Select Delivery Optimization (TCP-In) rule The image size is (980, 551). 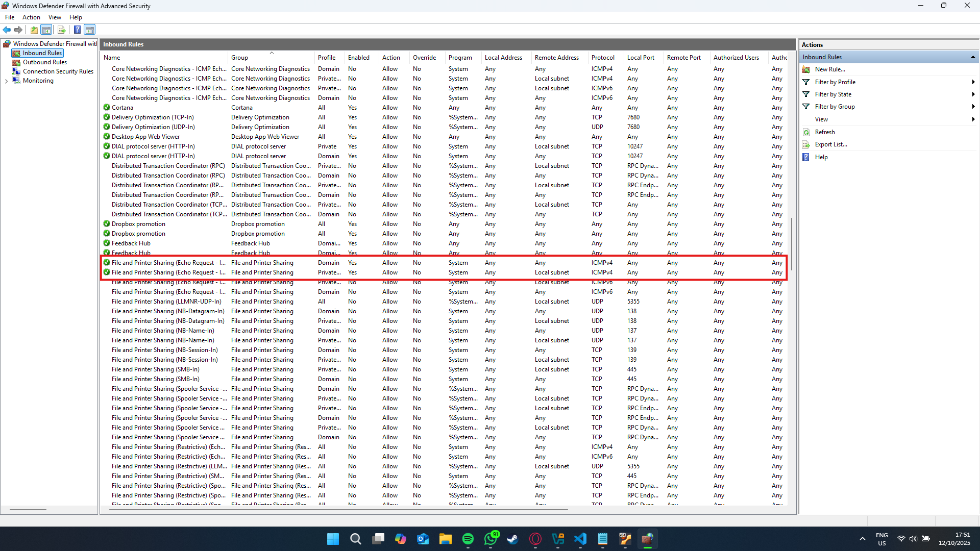tap(444, 117)
